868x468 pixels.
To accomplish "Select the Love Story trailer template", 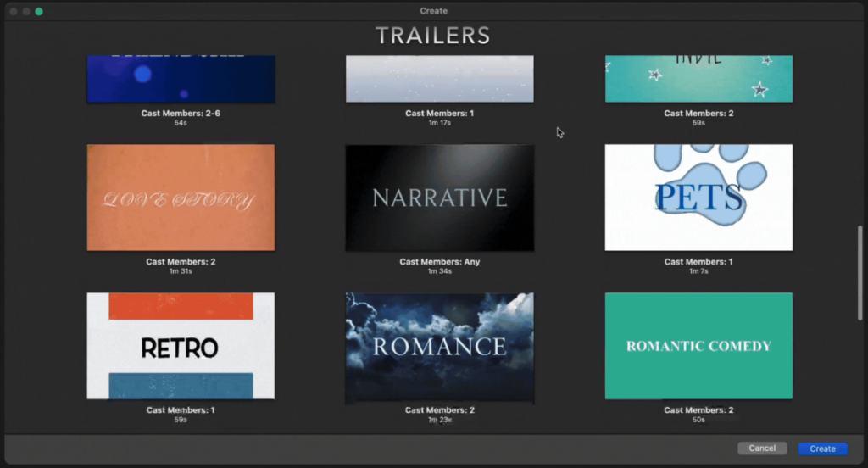I will [x=181, y=198].
